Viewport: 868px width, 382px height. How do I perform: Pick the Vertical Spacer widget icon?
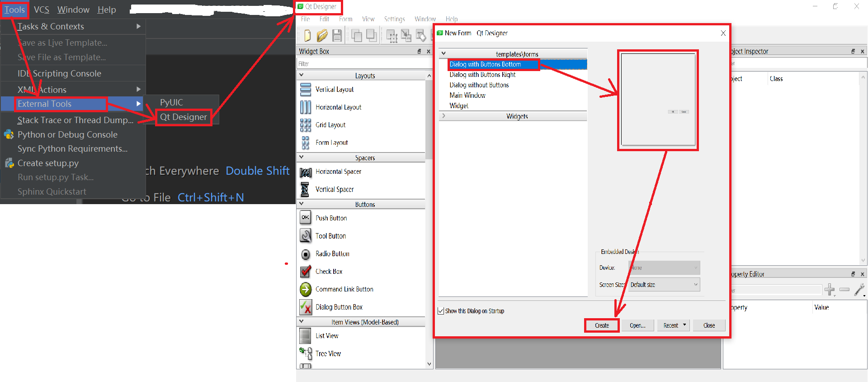pos(306,190)
